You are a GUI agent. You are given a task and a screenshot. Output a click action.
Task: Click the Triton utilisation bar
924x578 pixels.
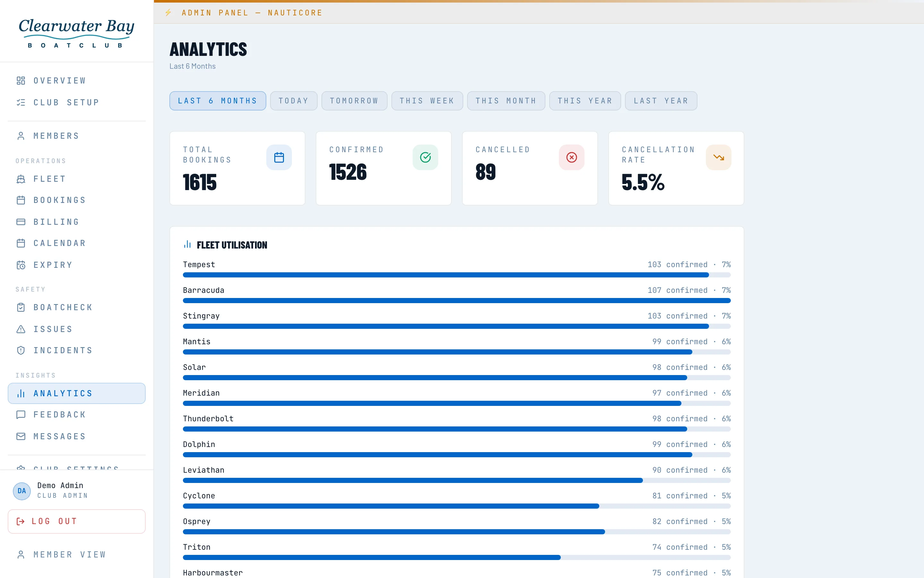[457, 557]
